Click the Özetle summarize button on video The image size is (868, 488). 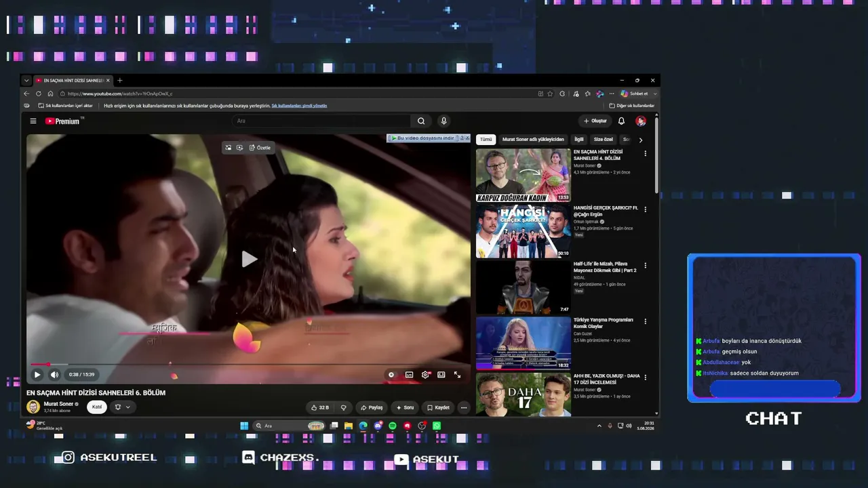(260, 148)
